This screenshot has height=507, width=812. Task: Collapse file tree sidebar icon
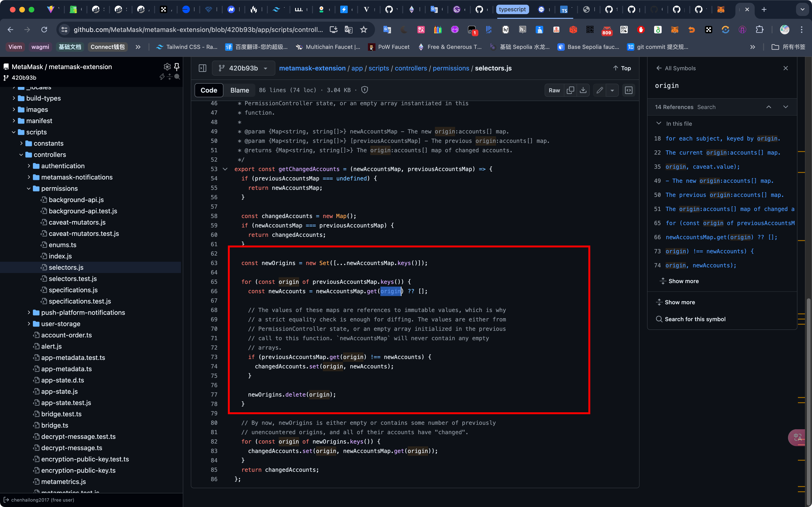[203, 68]
